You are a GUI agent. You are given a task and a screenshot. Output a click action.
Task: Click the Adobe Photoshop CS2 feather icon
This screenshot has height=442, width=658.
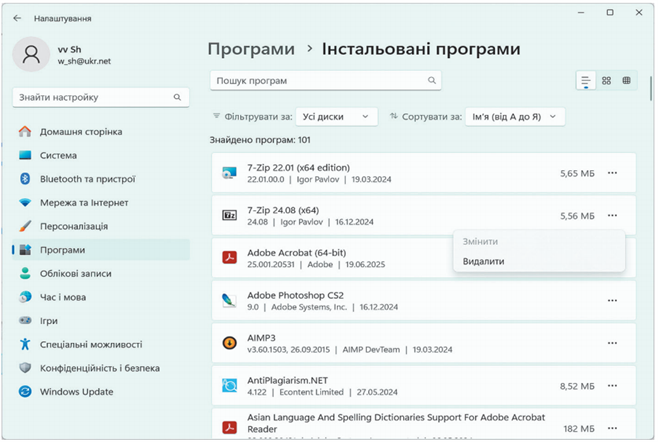230,301
